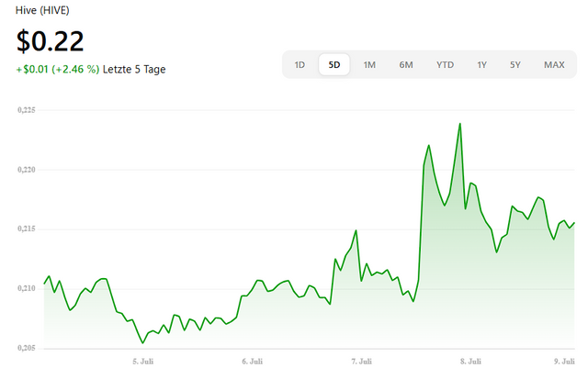The height and width of the screenshot is (368, 588).
Task: Click the lowest point of the price line
Action: pyautogui.click(x=142, y=343)
